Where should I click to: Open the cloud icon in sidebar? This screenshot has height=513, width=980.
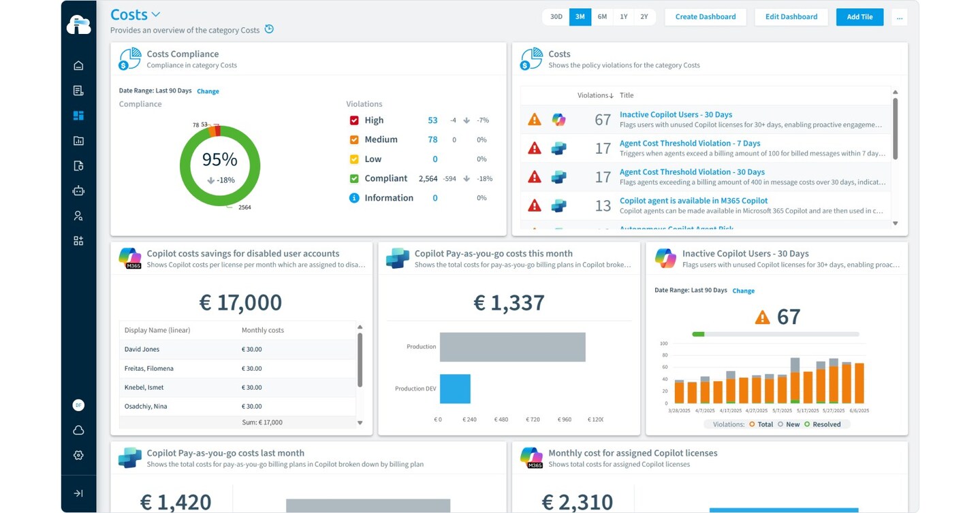tap(78, 430)
